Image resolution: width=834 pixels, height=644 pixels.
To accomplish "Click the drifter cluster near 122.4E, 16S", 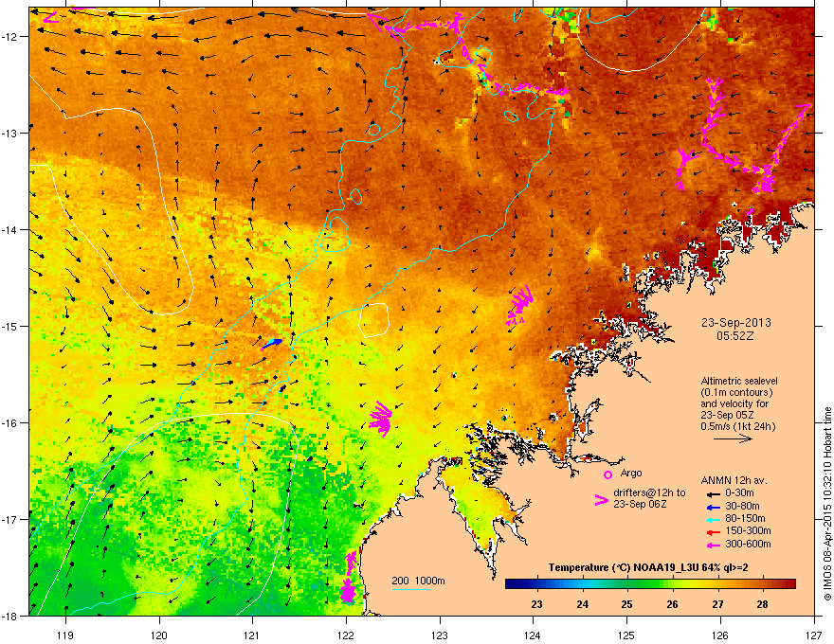I will coord(380,419).
